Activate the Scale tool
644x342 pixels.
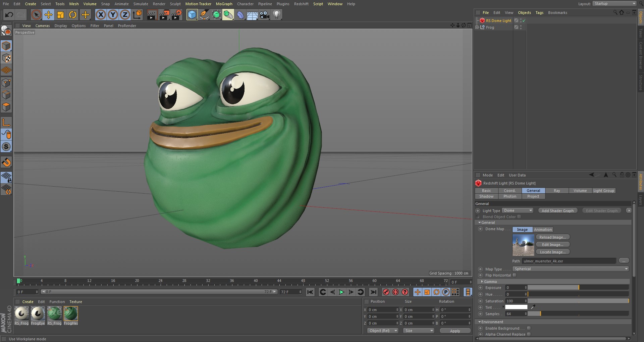[60, 15]
